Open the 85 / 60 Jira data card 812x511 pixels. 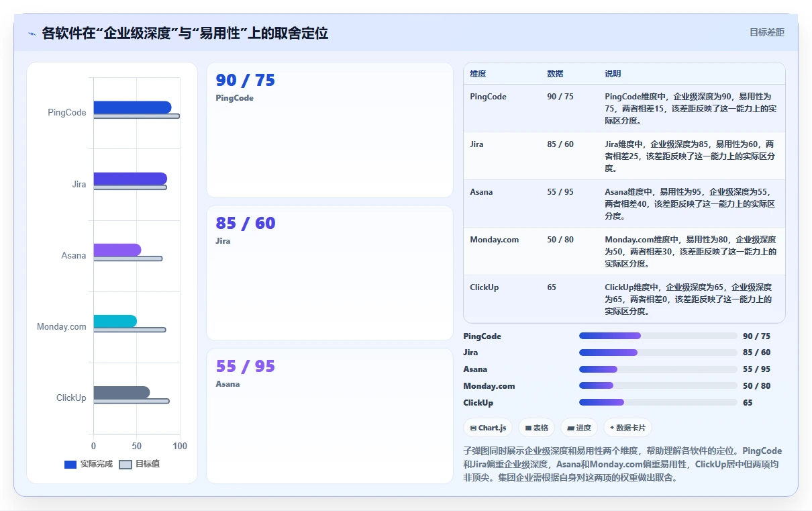pos(329,273)
